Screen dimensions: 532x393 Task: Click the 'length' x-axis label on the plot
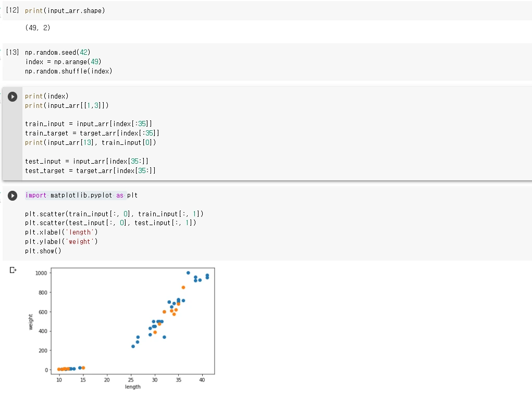133,387
